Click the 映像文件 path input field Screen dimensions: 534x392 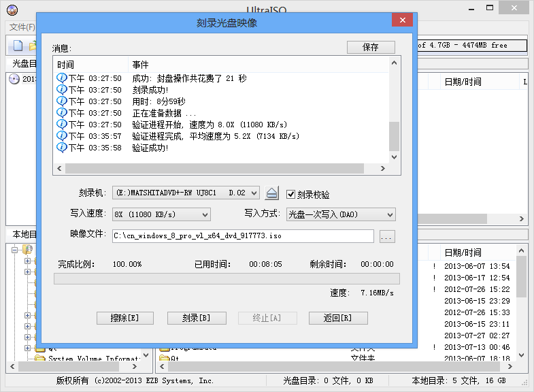click(x=243, y=236)
